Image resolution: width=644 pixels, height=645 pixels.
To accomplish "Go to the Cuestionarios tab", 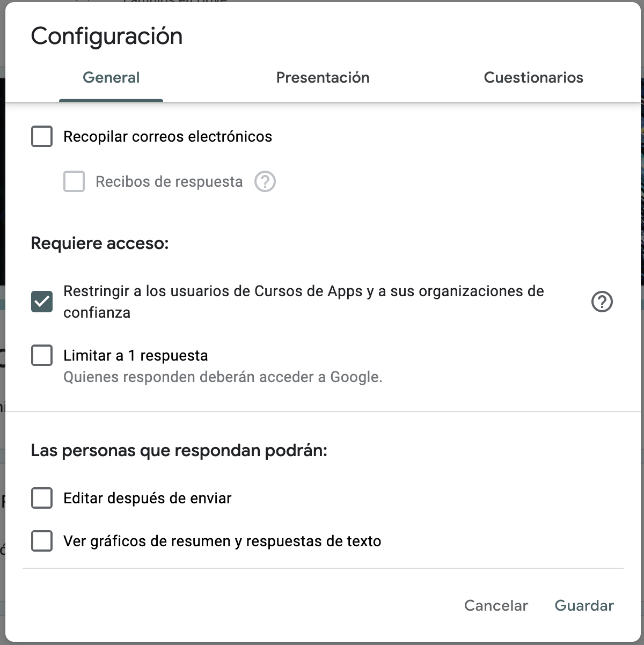I will (533, 78).
